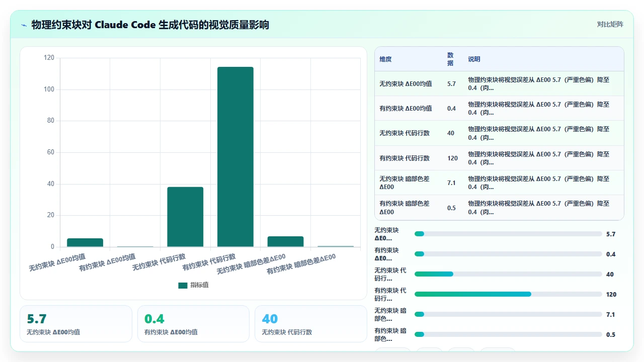Click the 无约束块 代码行… progress bar label

coord(390,274)
